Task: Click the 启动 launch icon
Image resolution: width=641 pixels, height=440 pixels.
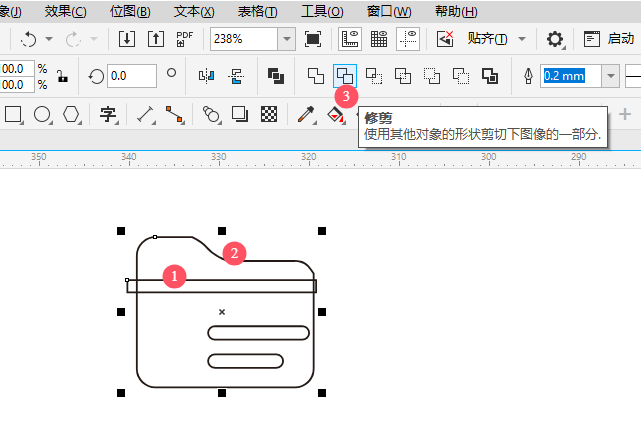Action: coord(592,39)
